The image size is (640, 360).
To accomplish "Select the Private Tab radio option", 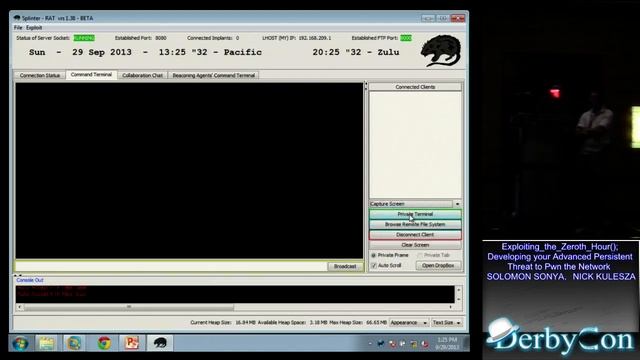I will click(420, 255).
